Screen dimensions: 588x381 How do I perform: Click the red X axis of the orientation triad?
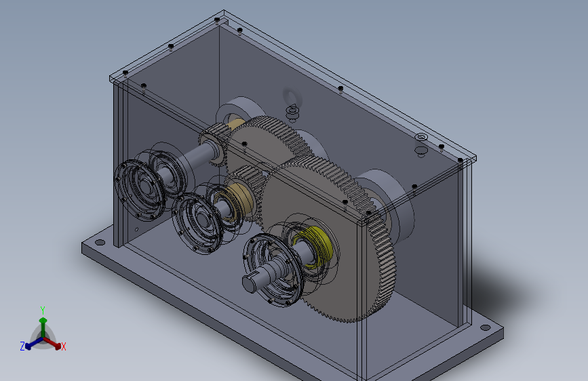(52, 343)
